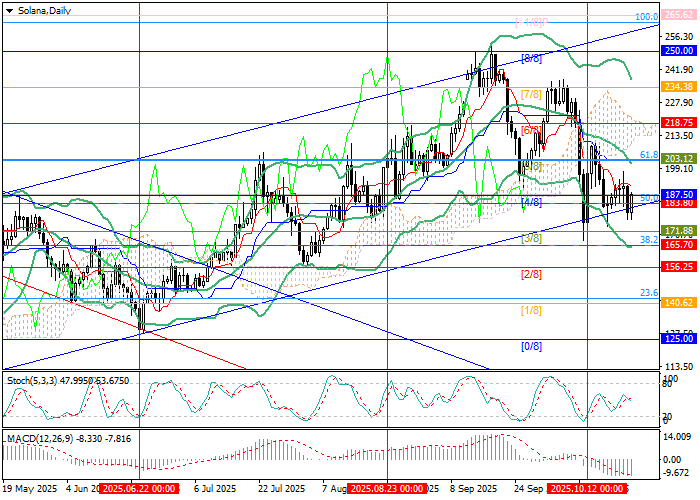Click the 100.0 Fibonacci level label
Image resolution: width=700 pixels, height=500 pixels.
point(647,17)
